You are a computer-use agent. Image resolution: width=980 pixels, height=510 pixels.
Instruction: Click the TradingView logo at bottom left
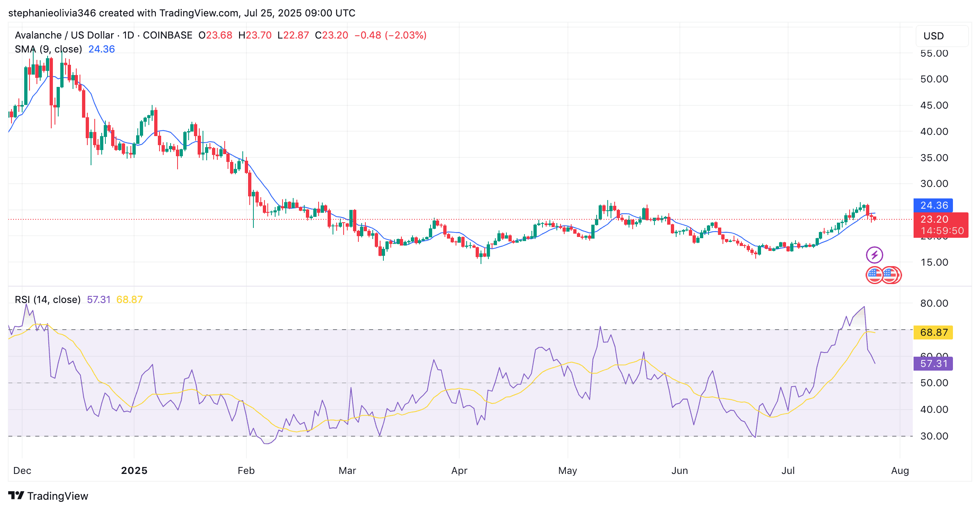click(48, 496)
